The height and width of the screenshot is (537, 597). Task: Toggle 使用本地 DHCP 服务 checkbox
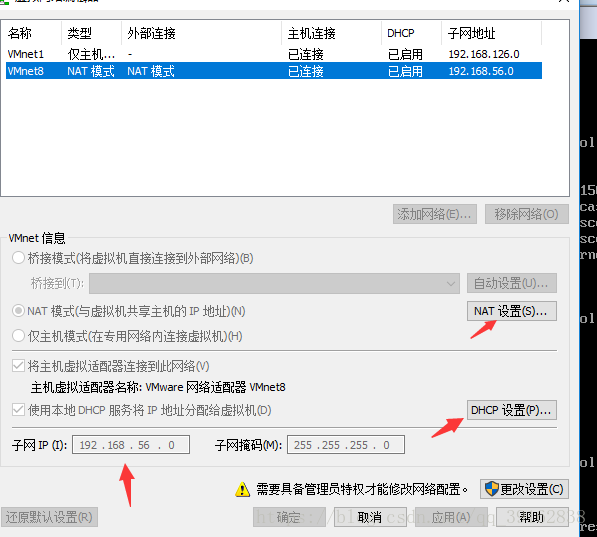(18, 410)
